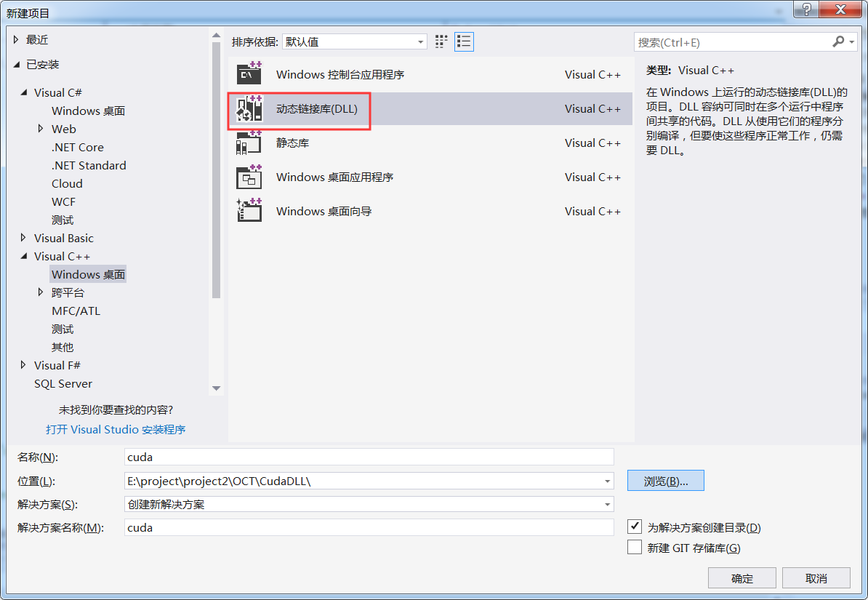Open the search options dropdown arrow
Image resolution: width=868 pixels, height=600 pixels.
tap(851, 42)
